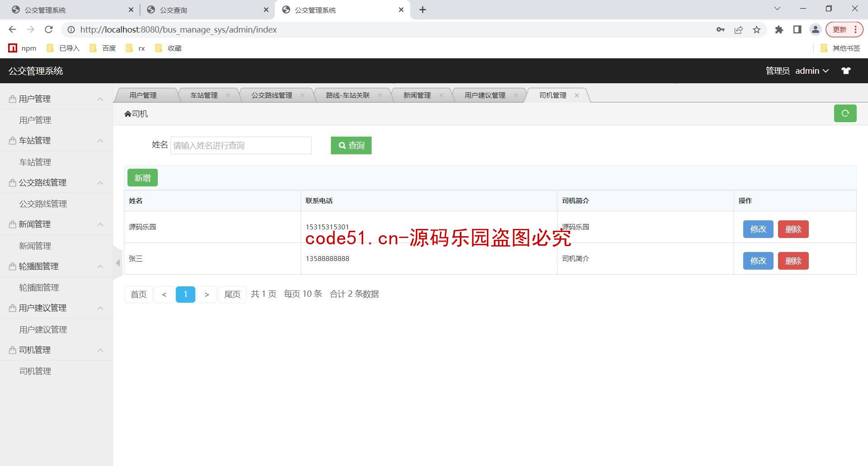Click the green refresh icon button
868x466 pixels.
(x=845, y=113)
